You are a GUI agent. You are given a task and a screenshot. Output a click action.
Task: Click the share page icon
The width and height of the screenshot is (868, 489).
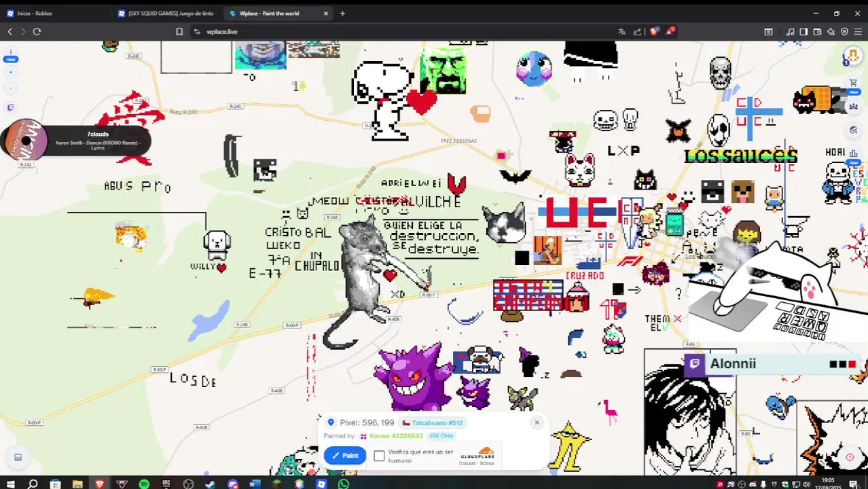point(637,31)
